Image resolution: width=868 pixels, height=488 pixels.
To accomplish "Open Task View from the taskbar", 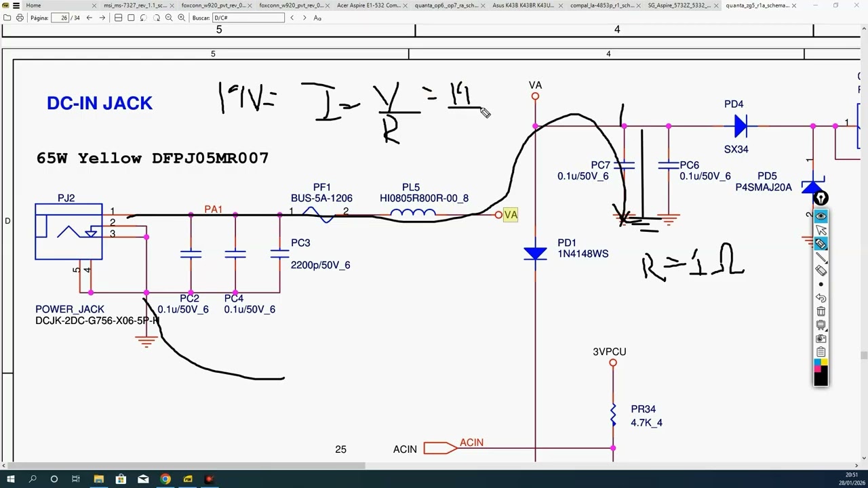I will (76, 479).
